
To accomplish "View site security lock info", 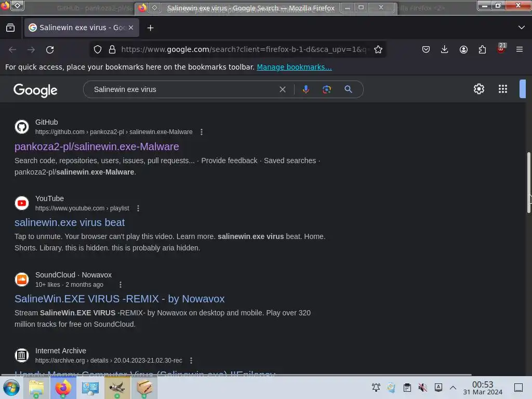I will (x=112, y=49).
